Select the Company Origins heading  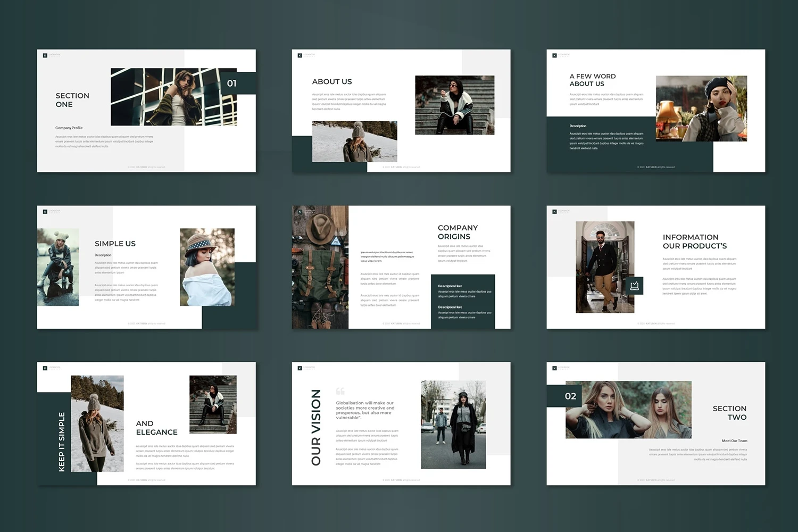(x=458, y=232)
